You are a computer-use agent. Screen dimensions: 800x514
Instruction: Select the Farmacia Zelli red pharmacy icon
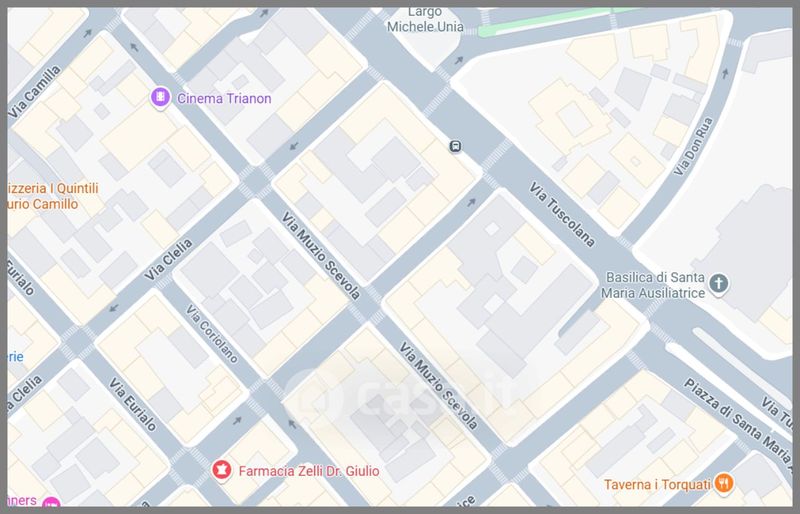[x=221, y=470]
